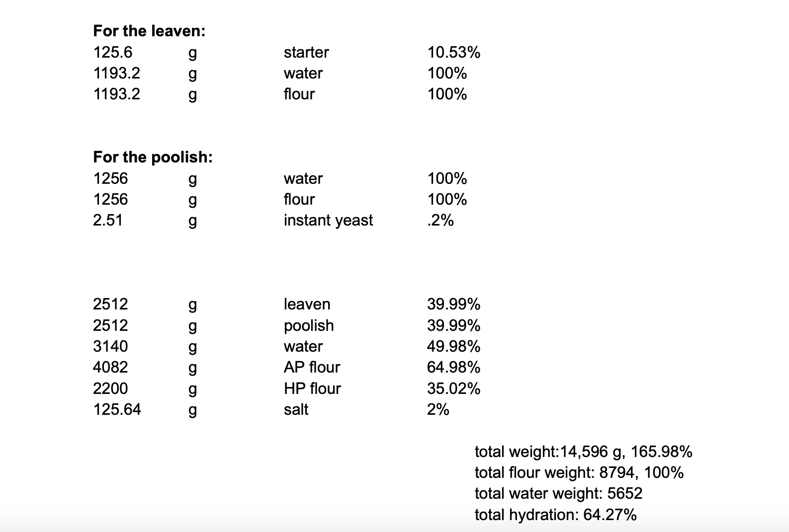Click the 10.53% starter percentage

[453, 52]
